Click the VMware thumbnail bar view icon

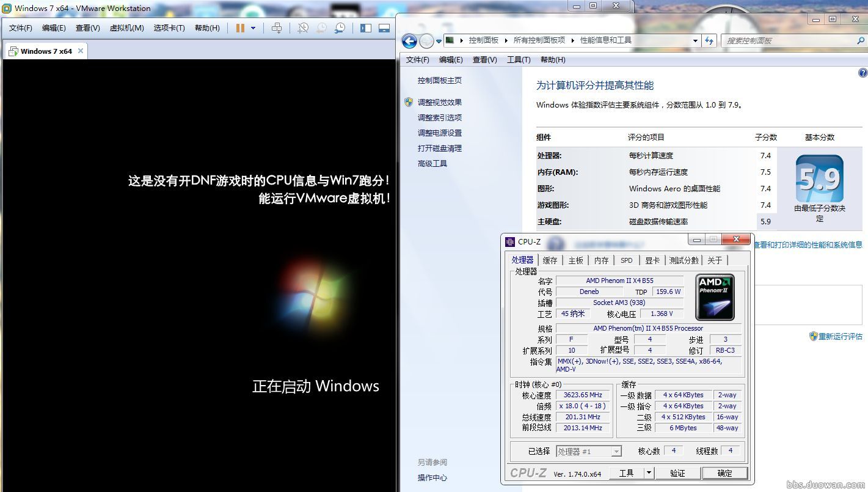tap(384, 28)
